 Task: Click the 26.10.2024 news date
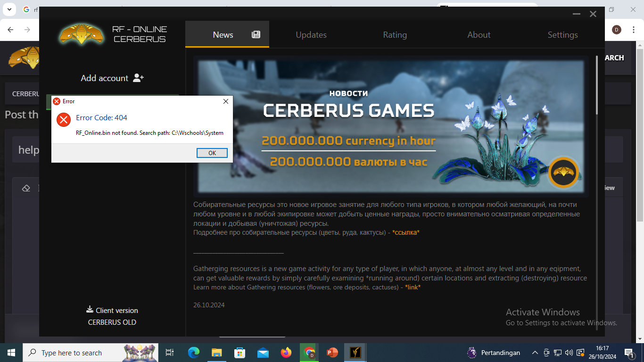point(209,305)
